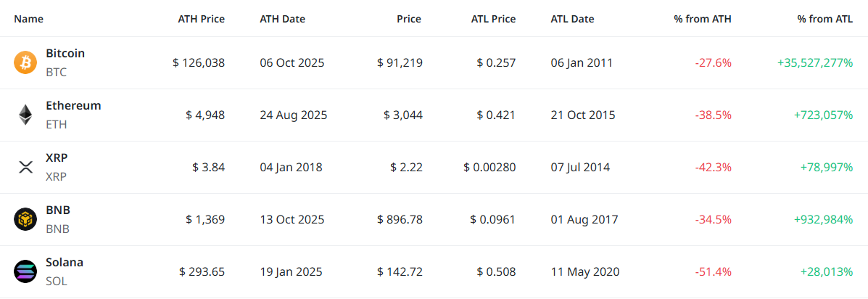Click Solana's -51.4% from ATH value
This screenshot has width=868, height=299.
(x=714, y=271)
